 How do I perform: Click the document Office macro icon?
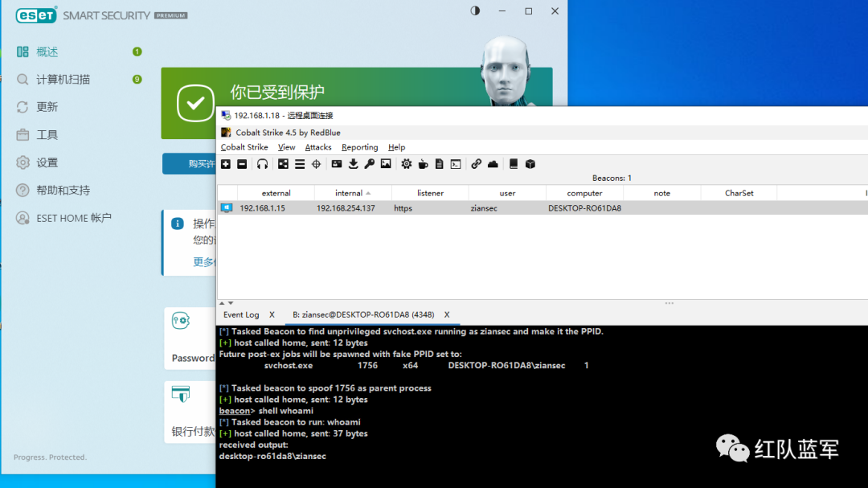tap(439, 164)
